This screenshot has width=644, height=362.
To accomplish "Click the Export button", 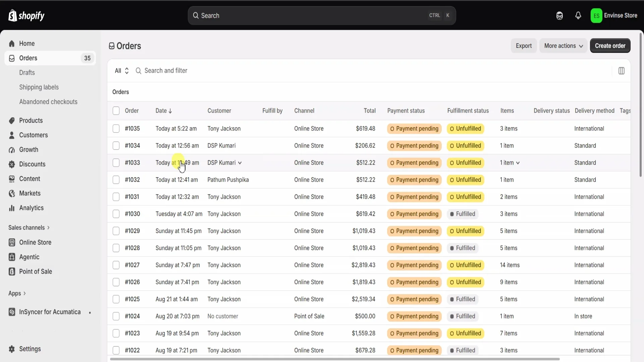I will pyautogui.click(x=524, y=46).
